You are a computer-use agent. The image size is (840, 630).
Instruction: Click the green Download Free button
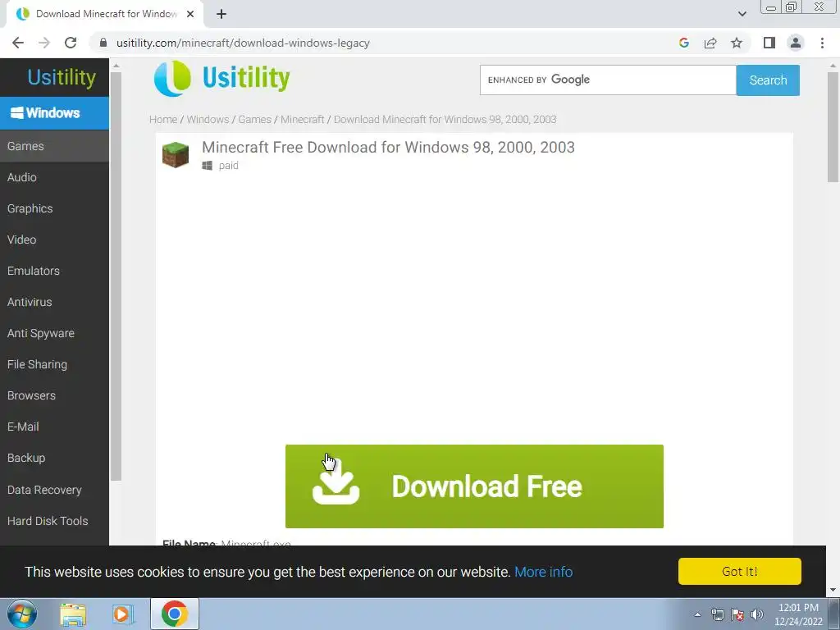pos(474,486)
